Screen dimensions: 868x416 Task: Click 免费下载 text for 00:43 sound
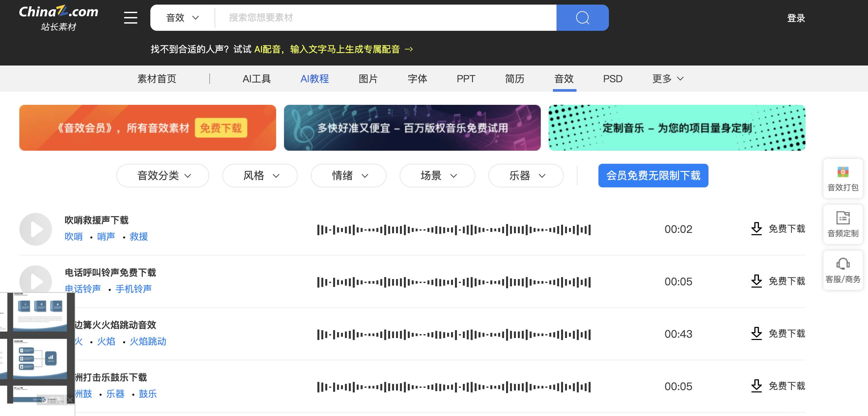click(786, 333)
